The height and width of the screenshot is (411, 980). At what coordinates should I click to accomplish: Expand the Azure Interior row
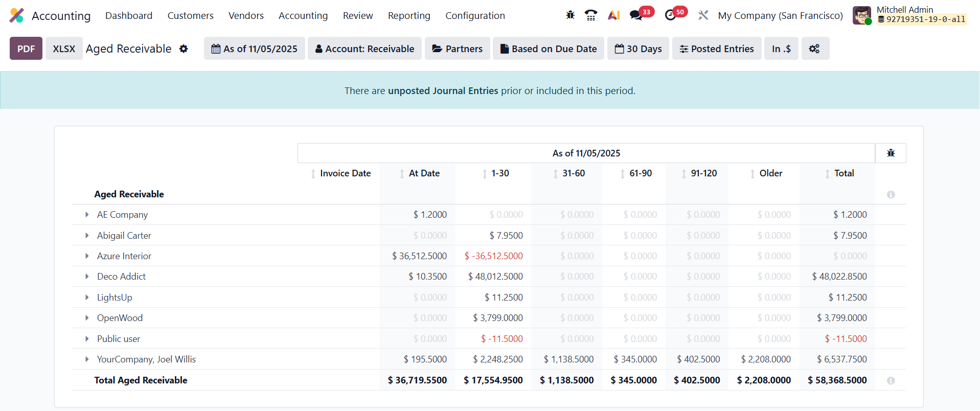tap(87, 256)
